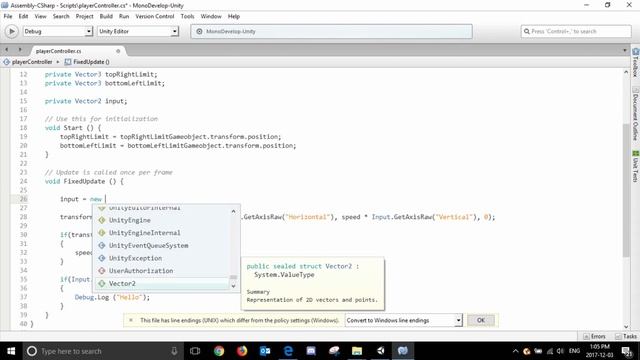
Task: Click the Windows taskbar search box
Action: [x=102, y=351]
